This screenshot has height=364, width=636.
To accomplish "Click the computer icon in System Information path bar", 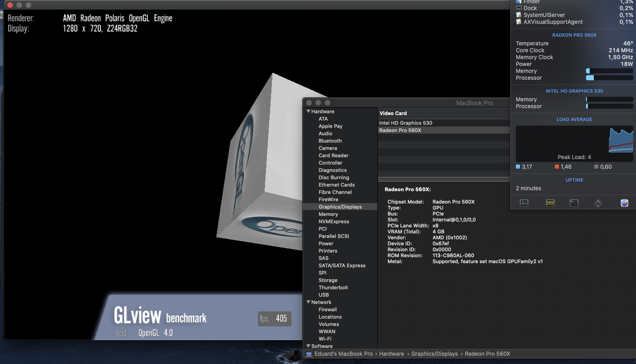I will pos(310,354).
